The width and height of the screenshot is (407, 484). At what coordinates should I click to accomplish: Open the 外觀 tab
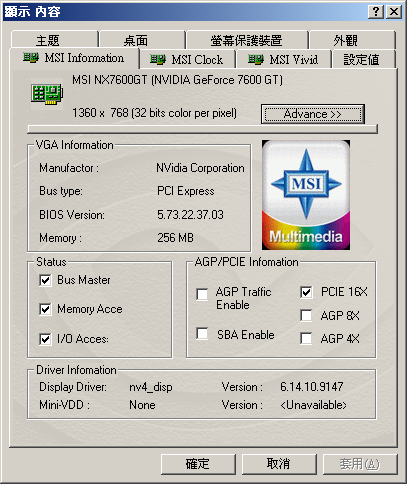coord(352,40)
